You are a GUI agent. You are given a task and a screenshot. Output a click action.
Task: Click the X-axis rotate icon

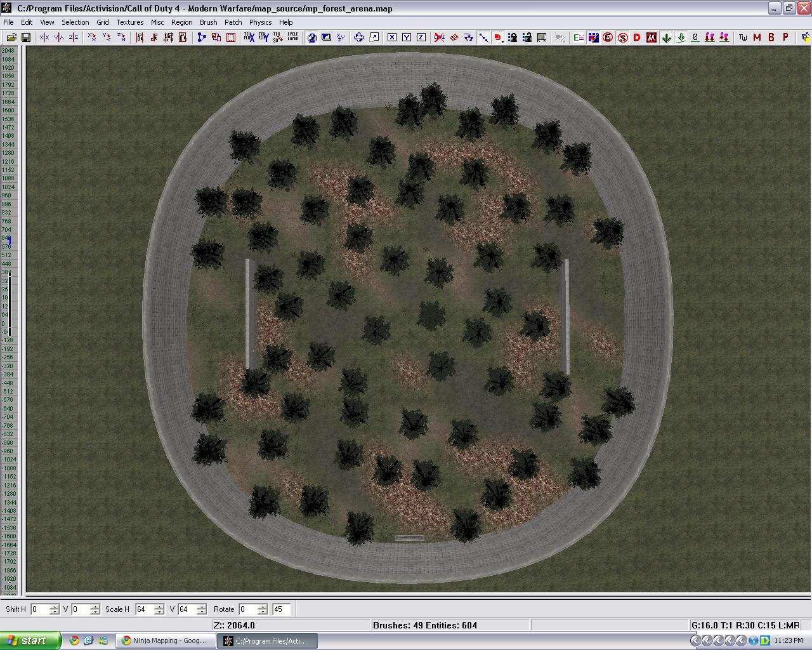tap(92, 37)
